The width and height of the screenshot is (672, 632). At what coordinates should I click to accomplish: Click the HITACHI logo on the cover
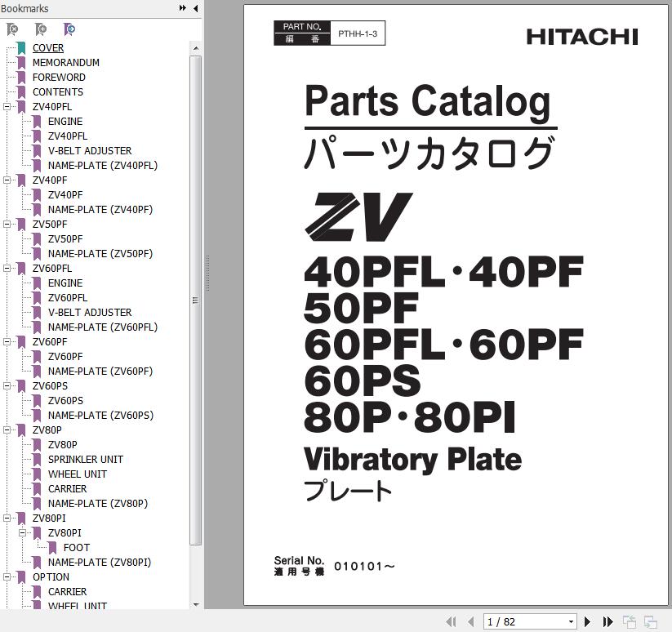pos(582,37)
